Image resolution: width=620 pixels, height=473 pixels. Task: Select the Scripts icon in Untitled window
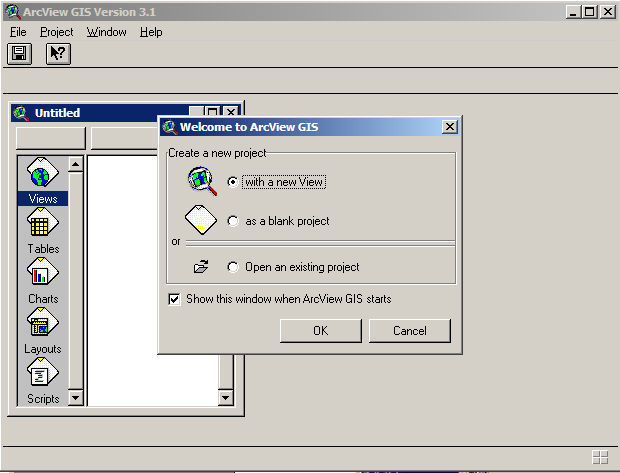click(43, 373)
